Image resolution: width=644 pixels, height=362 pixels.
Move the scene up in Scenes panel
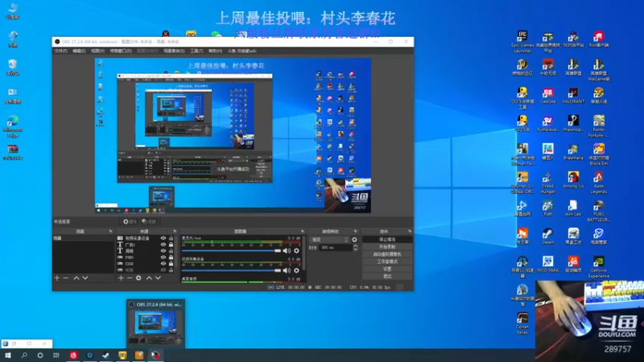(x=76, y=278)
